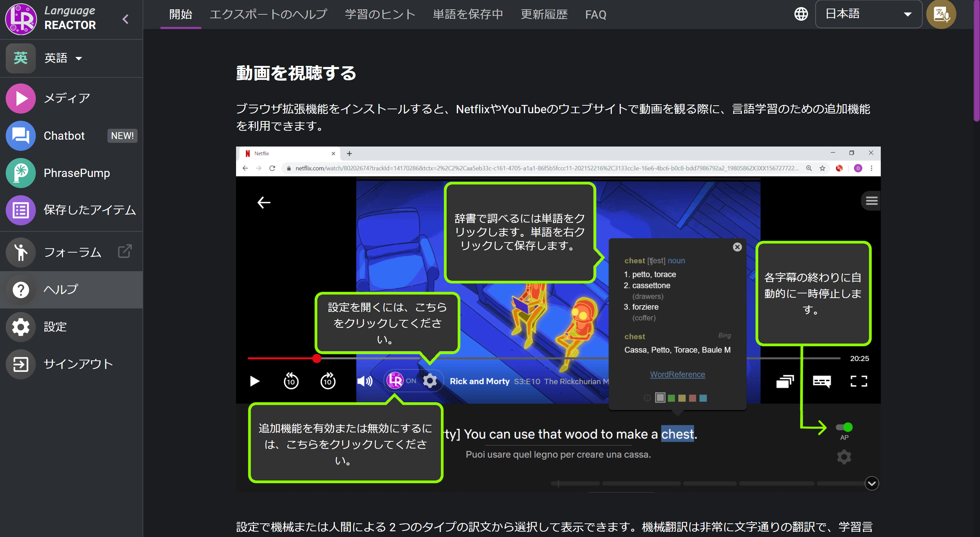This screenshot has width=980, height=537.
Task: Click the globe icon in the header
Action: tap(801, 14)
